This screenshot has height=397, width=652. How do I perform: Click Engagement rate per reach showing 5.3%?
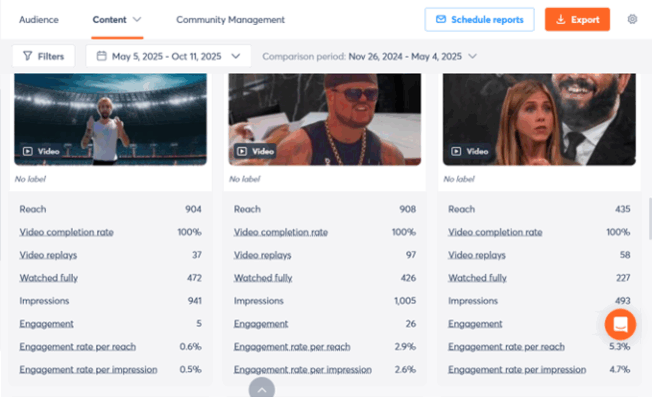506,346
